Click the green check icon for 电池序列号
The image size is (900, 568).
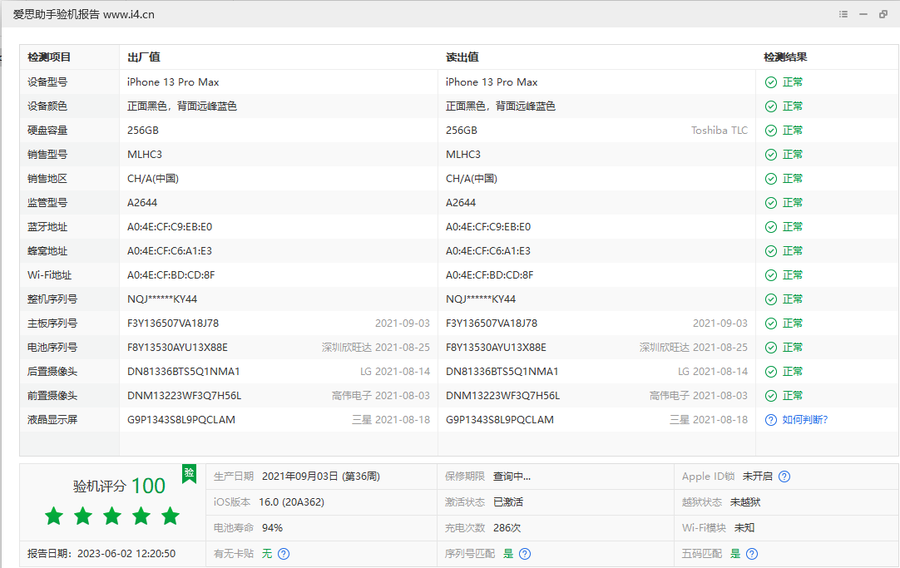(771, 348)
